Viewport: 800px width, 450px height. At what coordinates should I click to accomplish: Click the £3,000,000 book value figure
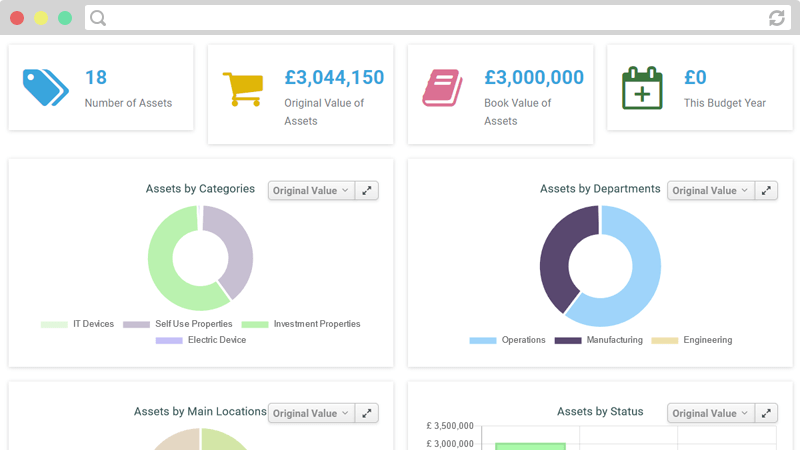(x=534, y=78)
